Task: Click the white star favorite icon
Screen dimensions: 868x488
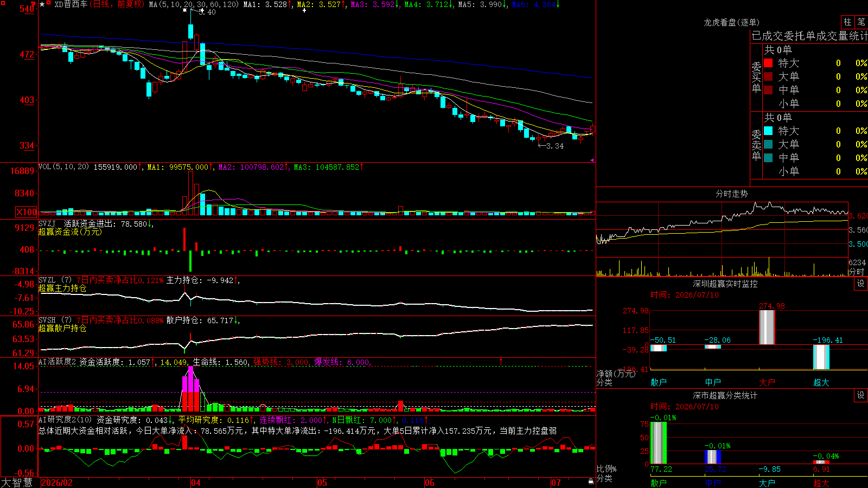Action: pos(42,4)
